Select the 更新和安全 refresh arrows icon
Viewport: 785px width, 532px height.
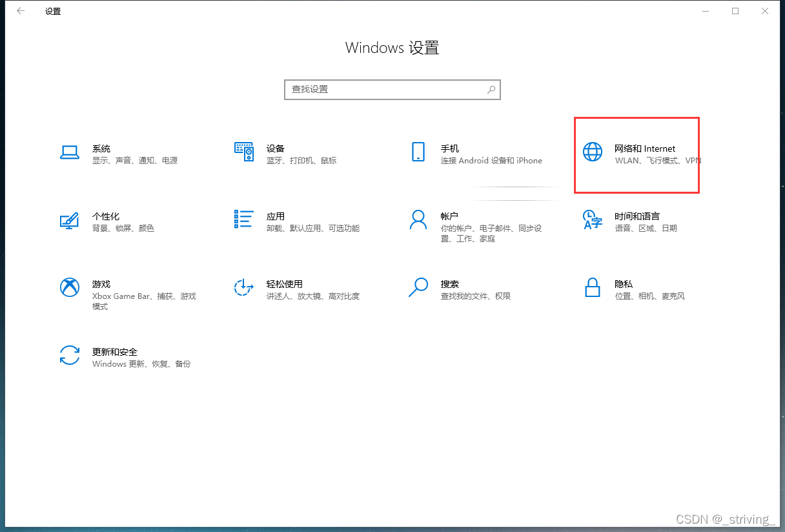click(70, 355)
